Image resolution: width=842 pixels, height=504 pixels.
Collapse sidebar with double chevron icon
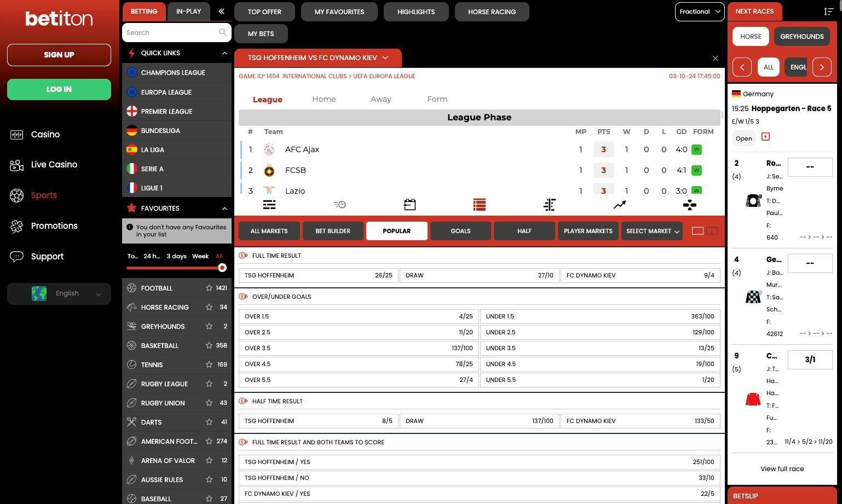point(221,11)
